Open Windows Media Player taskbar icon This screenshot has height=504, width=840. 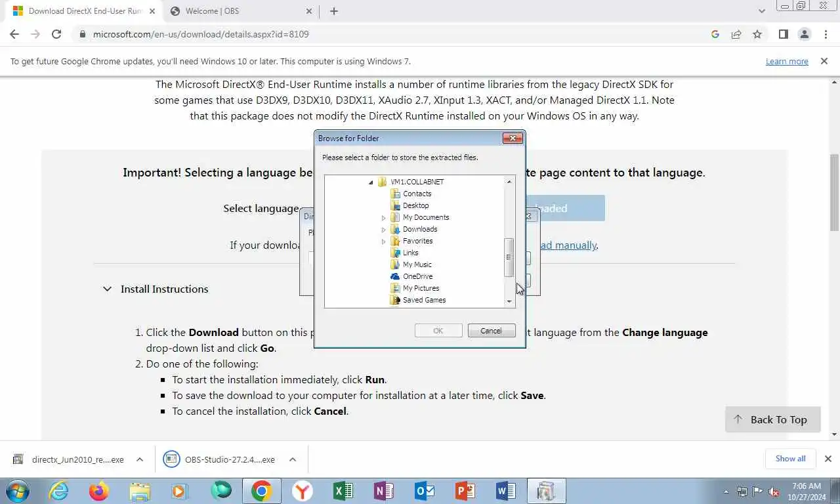pos(180,491)
